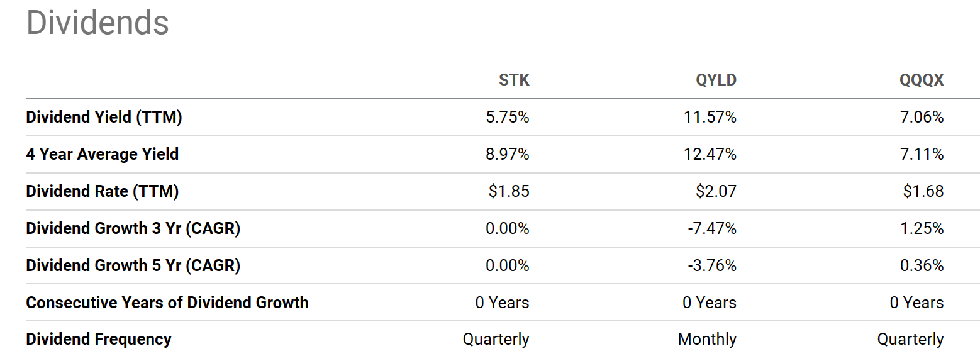Click QQQX's $1.68 dividend rate value
This screenshot has width=980, height=361.
pyautogui.click(x=923, y=191)
